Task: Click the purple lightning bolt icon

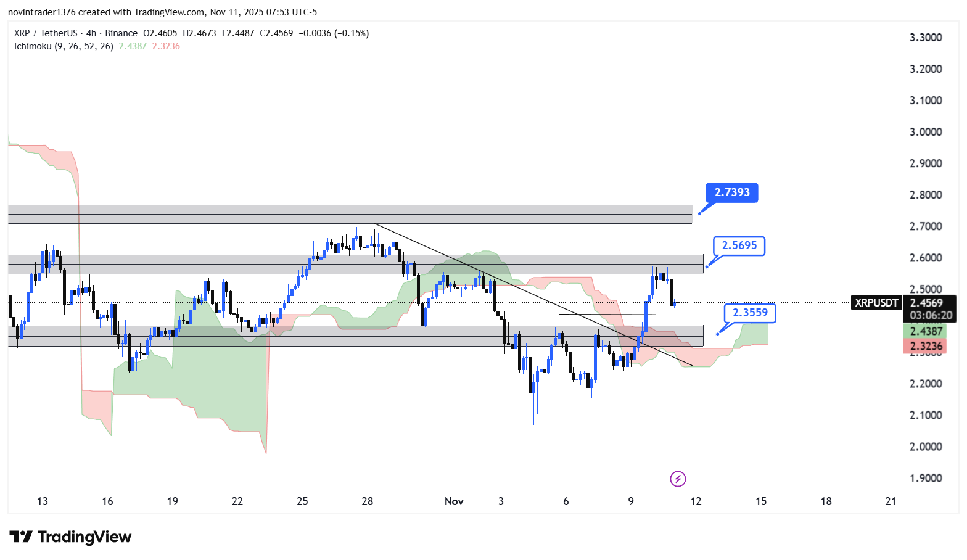Action: click(x=678, y=479)
